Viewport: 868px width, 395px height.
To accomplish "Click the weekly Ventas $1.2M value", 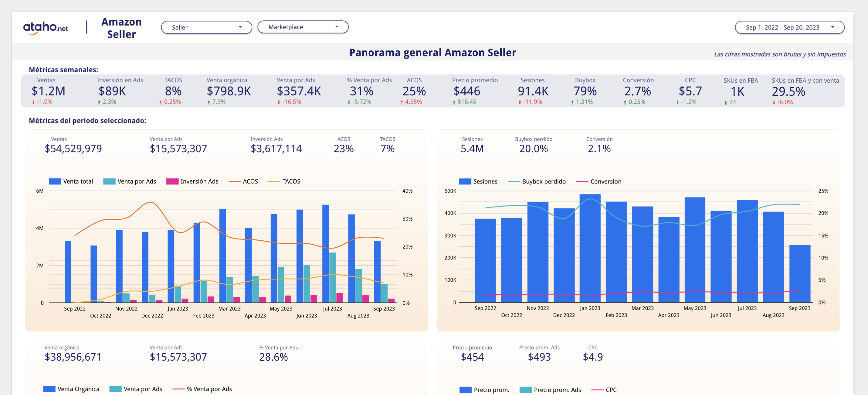I will coord(48,91).
